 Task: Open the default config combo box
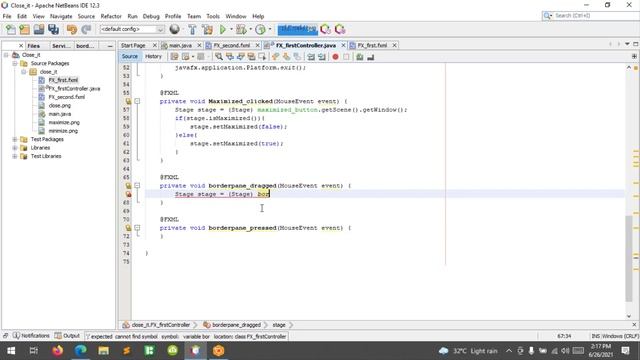[132, 29]
